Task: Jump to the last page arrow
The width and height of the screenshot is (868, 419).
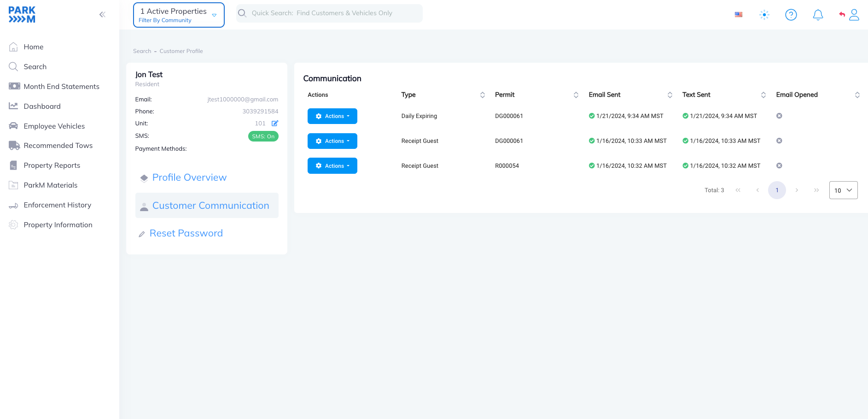Action: (816, 190)
